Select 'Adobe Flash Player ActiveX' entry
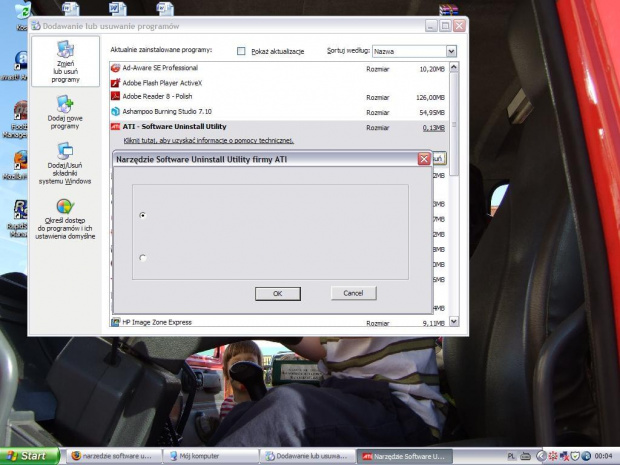The image size is (620, 465). point(162,83)
